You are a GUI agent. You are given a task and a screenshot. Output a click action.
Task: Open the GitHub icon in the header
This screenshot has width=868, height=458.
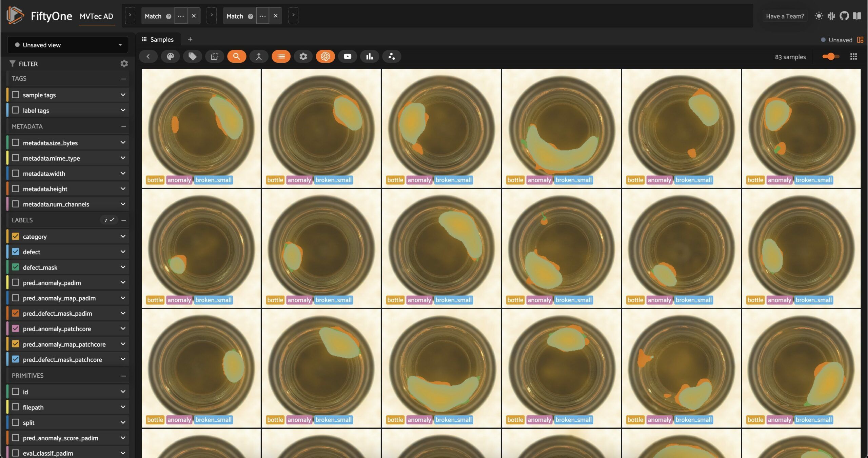844,16
